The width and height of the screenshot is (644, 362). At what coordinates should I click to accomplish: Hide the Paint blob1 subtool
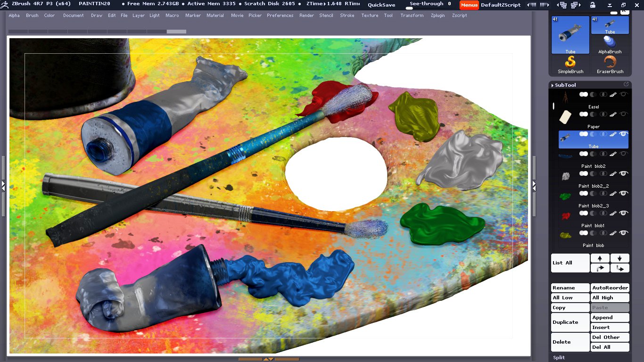tap(624, 213)
